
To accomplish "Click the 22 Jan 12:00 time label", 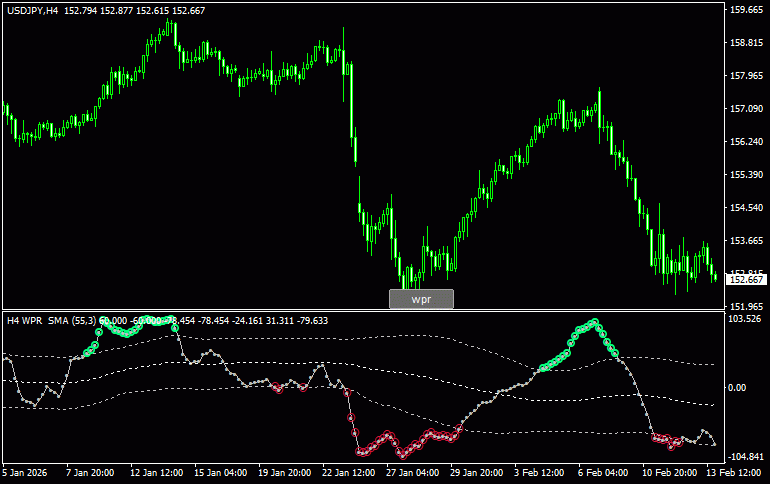I will tap(348, 472).
